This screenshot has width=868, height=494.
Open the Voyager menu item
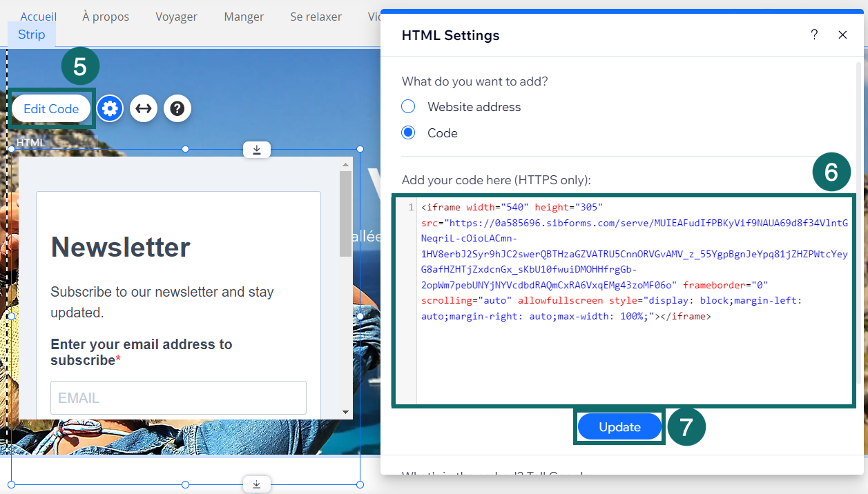(176, 17)
